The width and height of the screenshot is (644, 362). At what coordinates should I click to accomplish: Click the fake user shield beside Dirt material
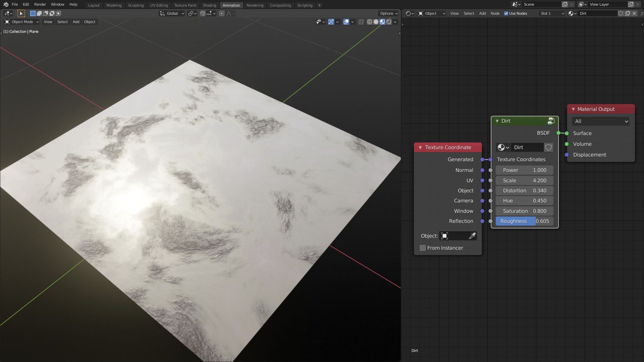pyautogui.click(x=621, y=14)
